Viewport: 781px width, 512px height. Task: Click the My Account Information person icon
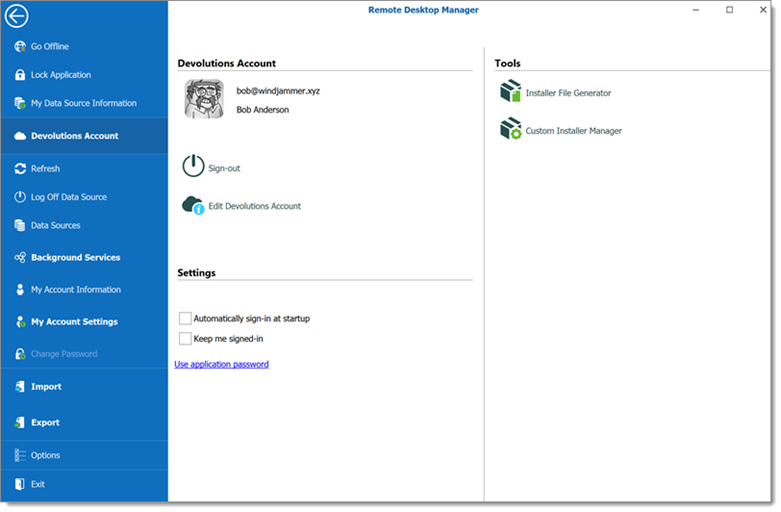20,290
